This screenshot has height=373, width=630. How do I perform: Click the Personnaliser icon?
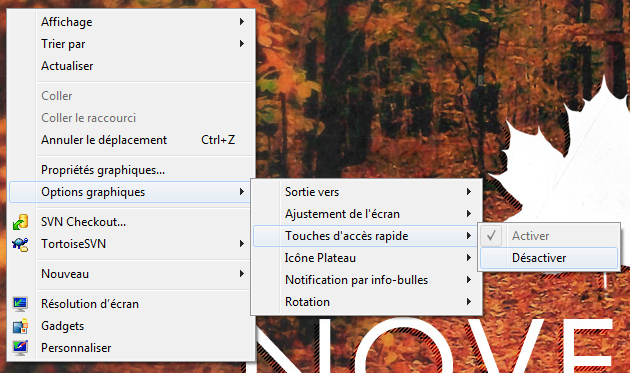point(20,348)
